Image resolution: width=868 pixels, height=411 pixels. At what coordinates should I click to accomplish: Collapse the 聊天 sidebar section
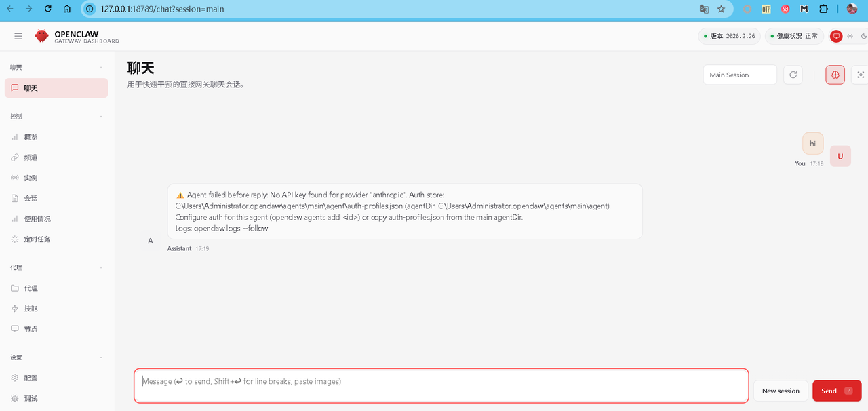(x=56, y=67)
